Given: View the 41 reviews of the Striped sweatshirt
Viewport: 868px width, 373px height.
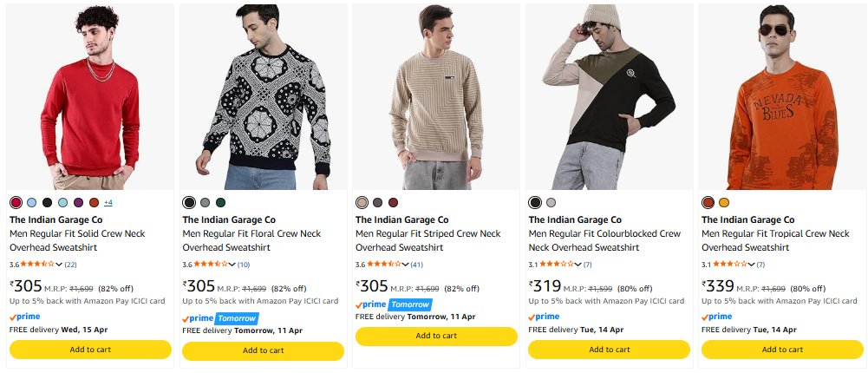Looking at the screenshot, I should [x=417, y=265].
